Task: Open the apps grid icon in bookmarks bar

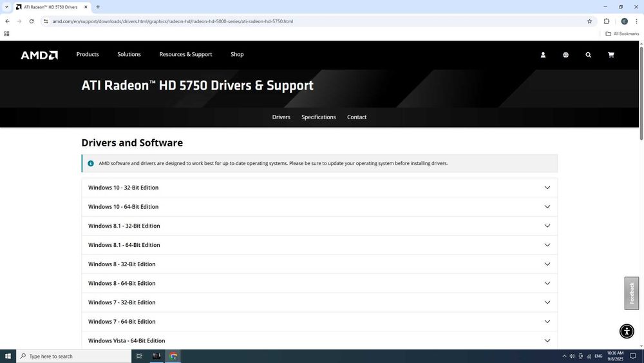Action: point(6,34)
